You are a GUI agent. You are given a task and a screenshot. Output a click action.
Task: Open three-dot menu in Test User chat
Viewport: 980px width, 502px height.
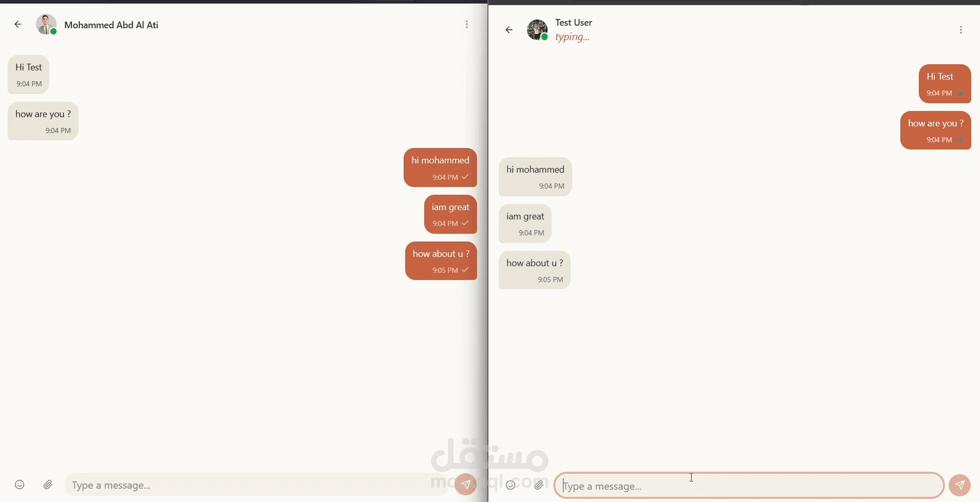[961, 30]
